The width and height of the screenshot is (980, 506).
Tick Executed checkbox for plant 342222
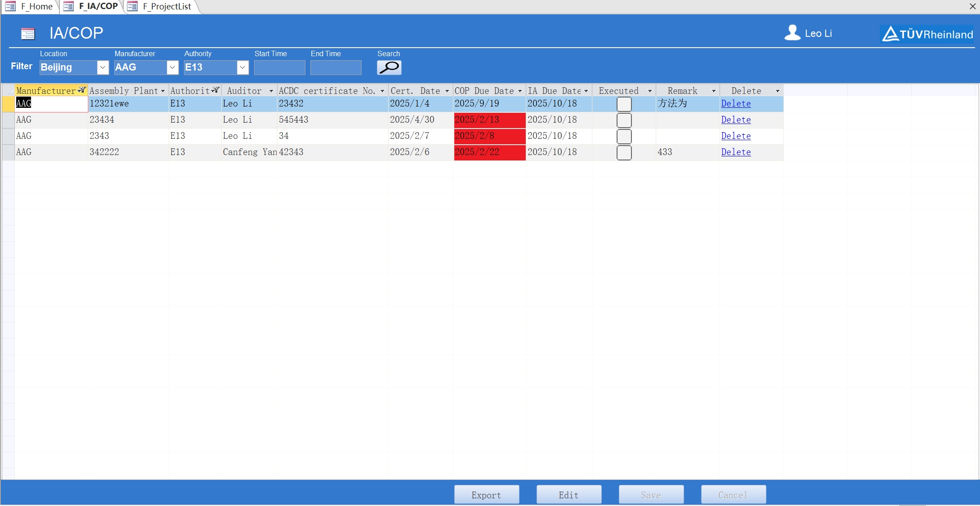point(624,152)
